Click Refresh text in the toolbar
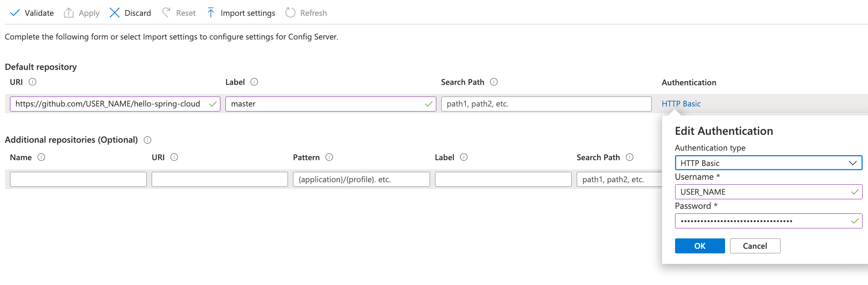Image resolution: width=868 pixels, height=285 pixels. coord(313,13)
